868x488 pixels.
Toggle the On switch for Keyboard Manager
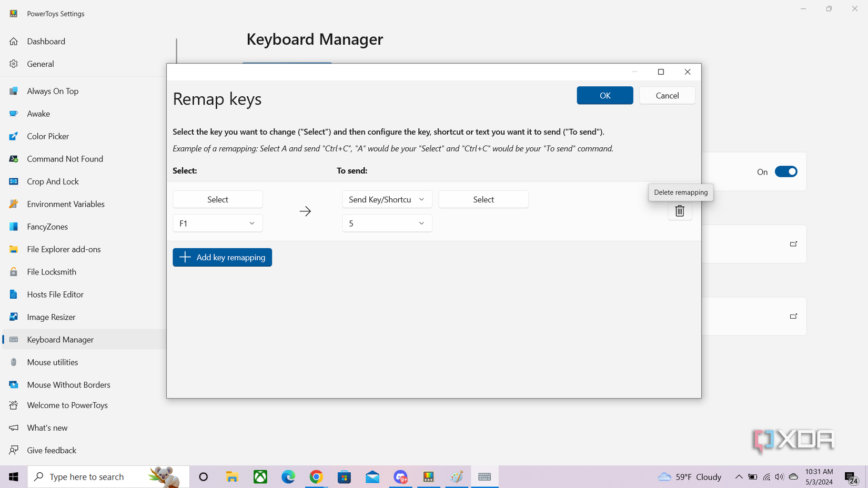(786, 171)
